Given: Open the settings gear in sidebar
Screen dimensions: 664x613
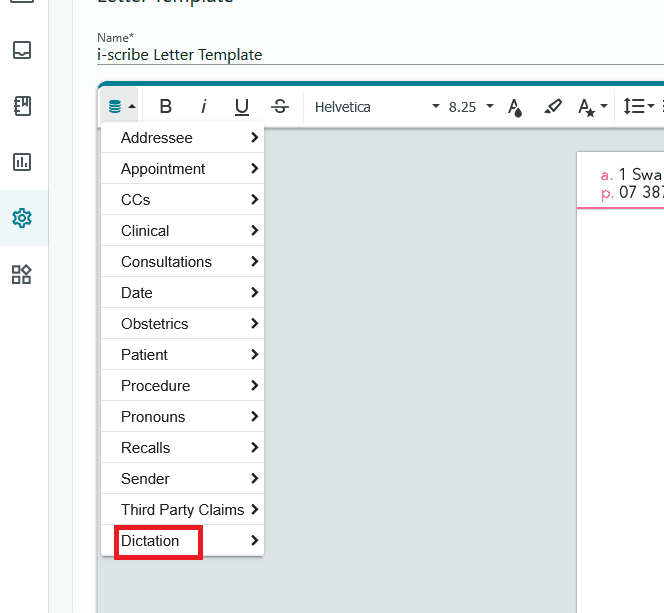Looking at the screenshot, I should click(x=22, y=218).
